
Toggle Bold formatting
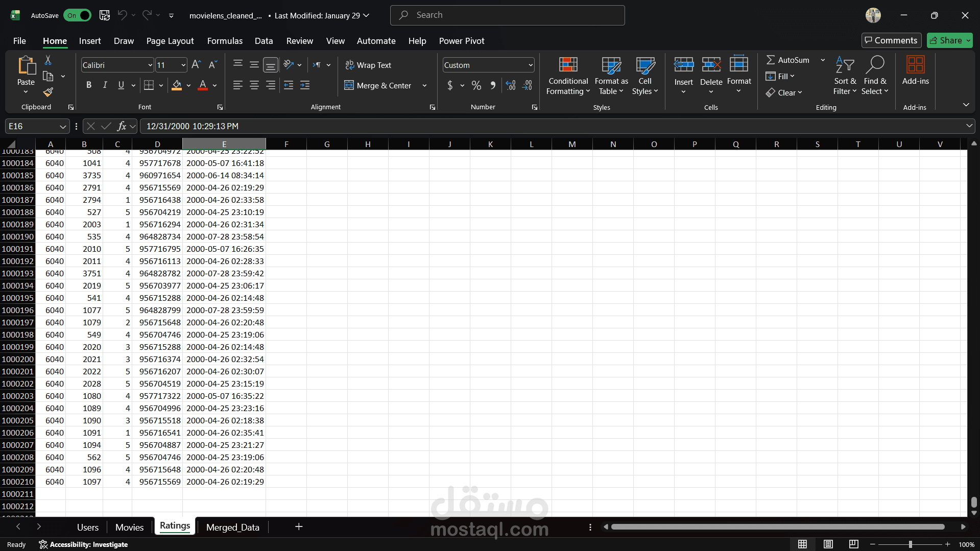click(89, 85)
